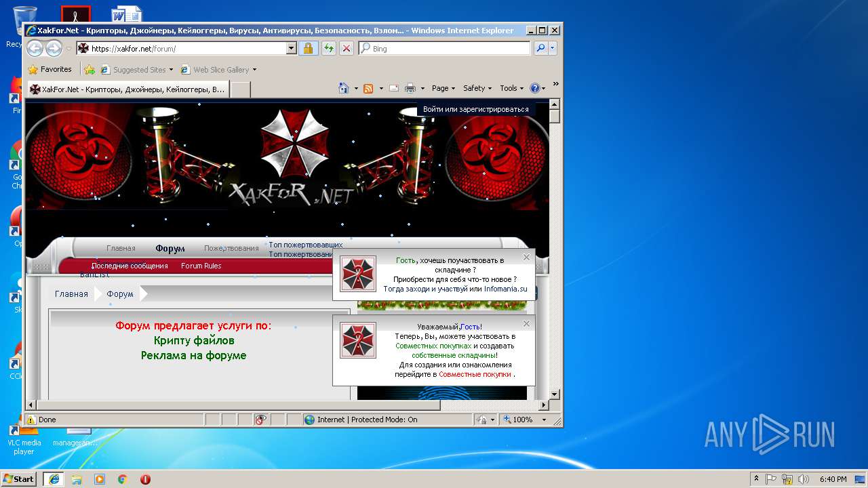Open the Favorites star button
The height and width of the screenshot is (488, 868).
(50, 69)
